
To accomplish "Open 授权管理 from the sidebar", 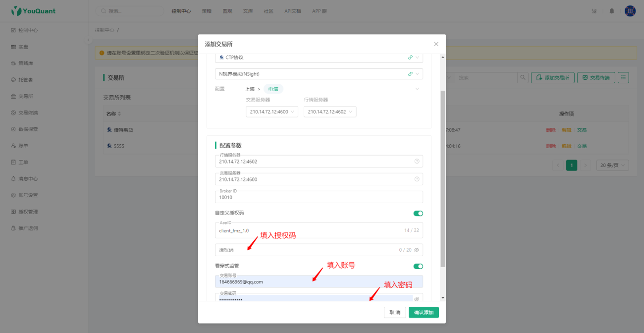I will (27, 211).
